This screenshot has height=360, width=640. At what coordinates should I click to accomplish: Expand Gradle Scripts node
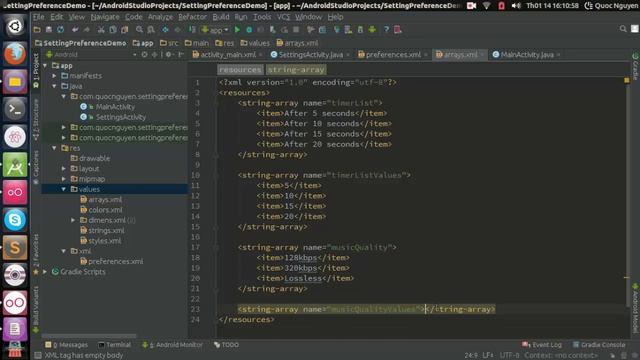pyautogui.click(x=45, y=271)
